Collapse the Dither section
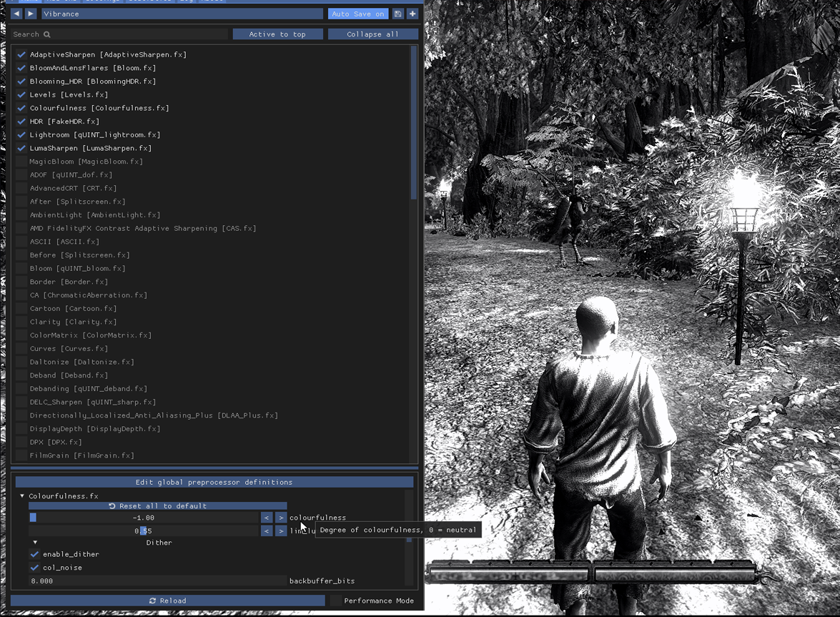This screenshot has width=840, height=617. 35,543
